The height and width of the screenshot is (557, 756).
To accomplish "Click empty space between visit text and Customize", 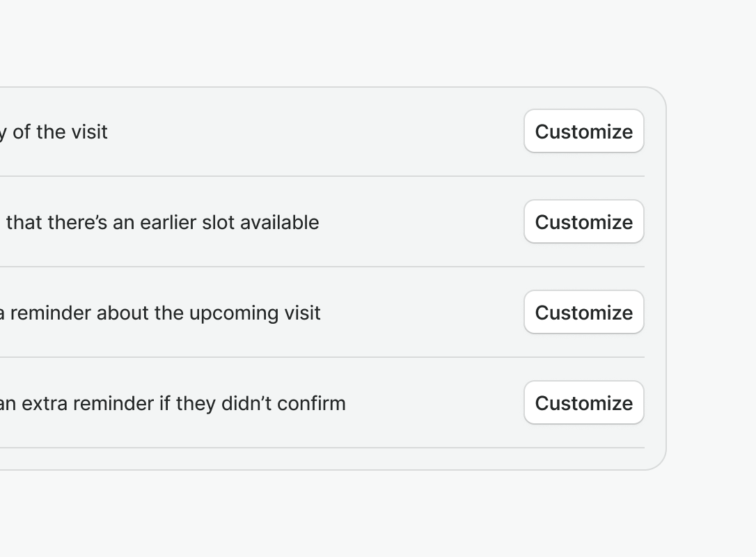I will [x=313, y=132].
